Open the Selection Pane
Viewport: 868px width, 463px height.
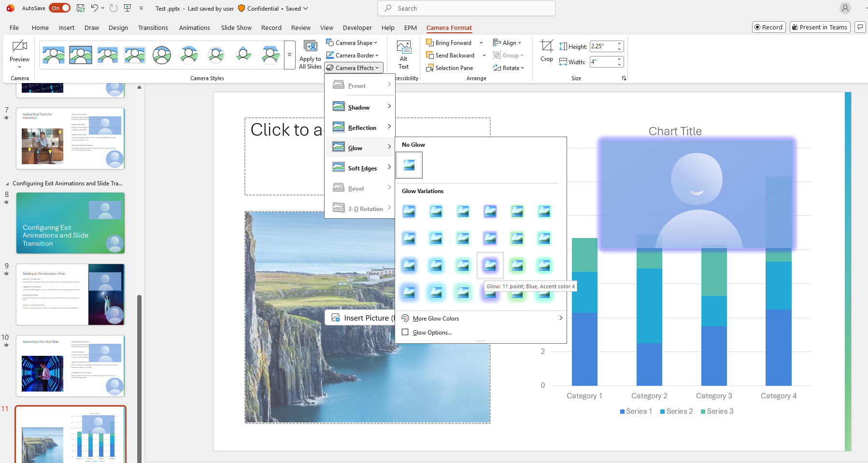(x=450, y=68)
